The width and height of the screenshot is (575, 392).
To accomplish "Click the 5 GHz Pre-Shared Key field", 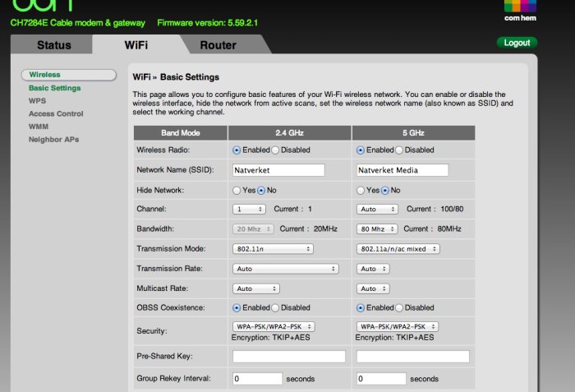I will tap(413, 357).
